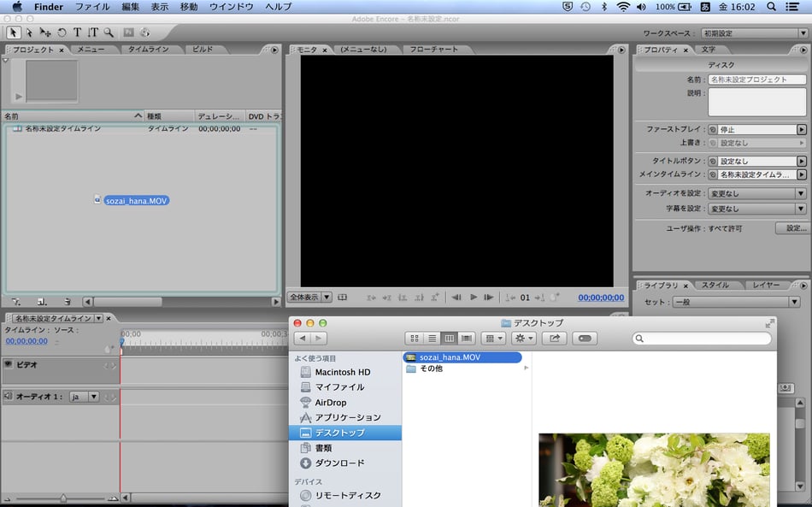Select the horizontal Text tool

[x=77, y=32]
